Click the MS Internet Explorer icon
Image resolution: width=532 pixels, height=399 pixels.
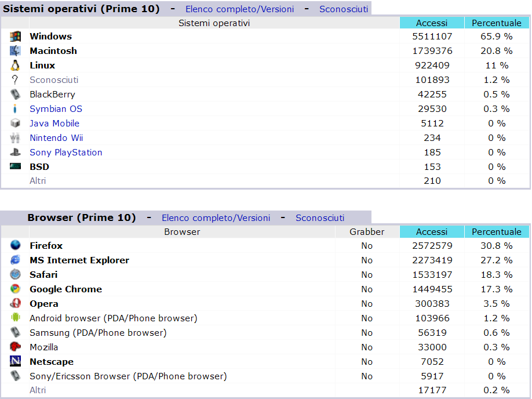click(x=15, y=260)
